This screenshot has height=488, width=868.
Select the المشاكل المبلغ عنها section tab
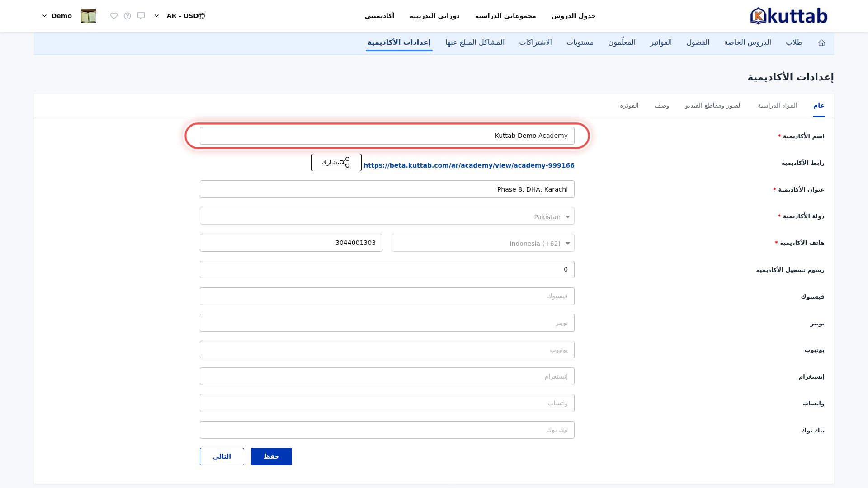(475, 42)
